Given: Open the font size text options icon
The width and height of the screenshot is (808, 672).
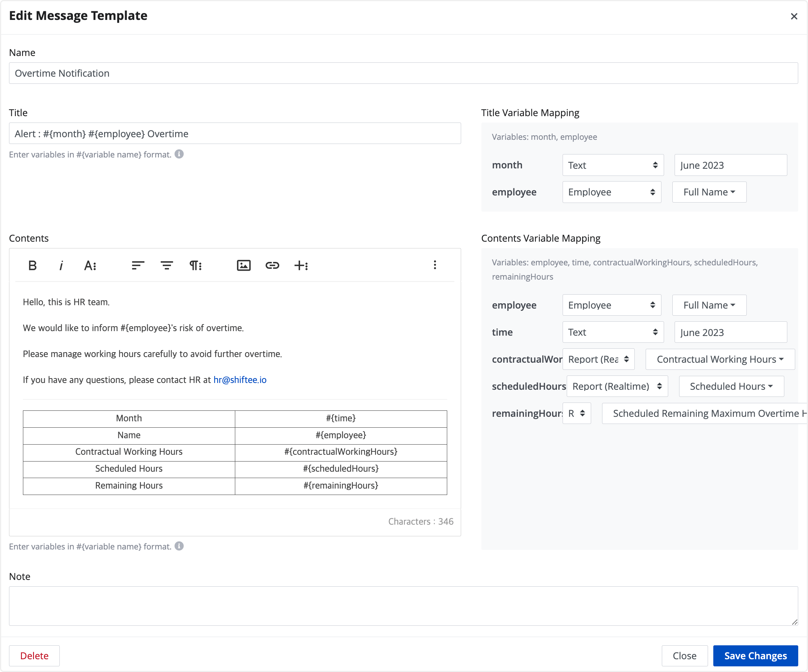Looking at the screenshot, I should point(90,265).
